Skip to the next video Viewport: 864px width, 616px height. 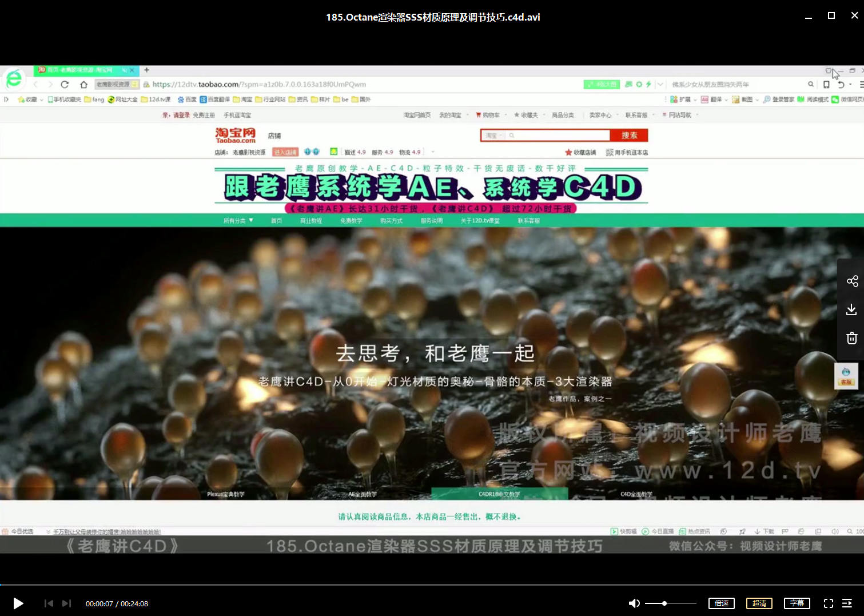(67, 603)
